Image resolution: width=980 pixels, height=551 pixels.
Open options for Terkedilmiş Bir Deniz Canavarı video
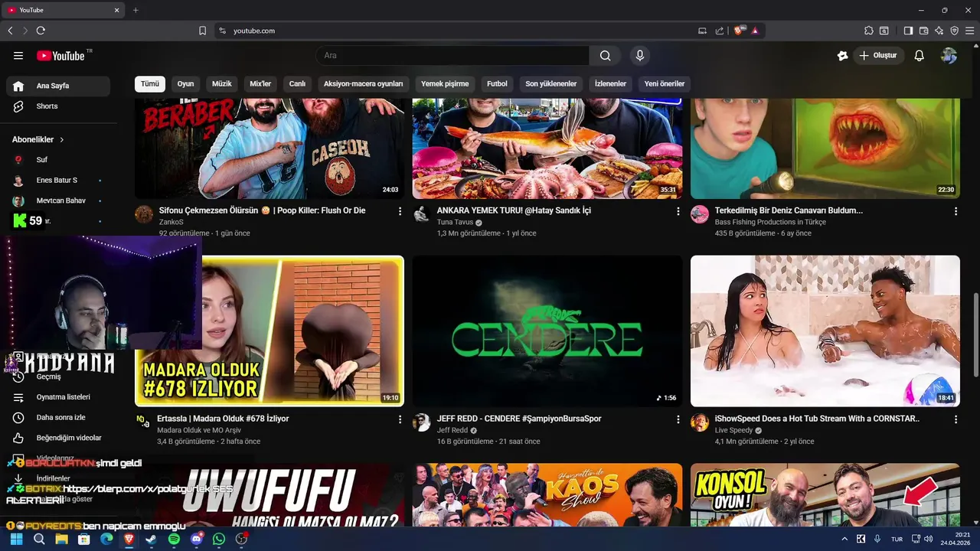coord(955,210)
